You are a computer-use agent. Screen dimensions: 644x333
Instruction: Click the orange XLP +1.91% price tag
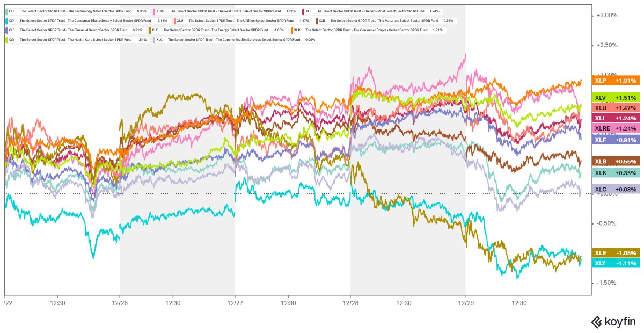pos(617,81)
